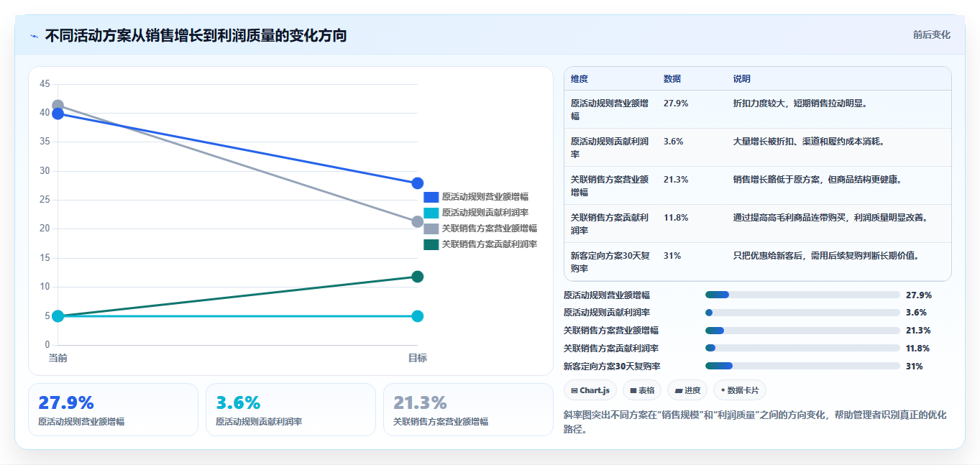Click the gray data point at 目标
Viewport: 980px width, 465px height.
tap(417, 221)
